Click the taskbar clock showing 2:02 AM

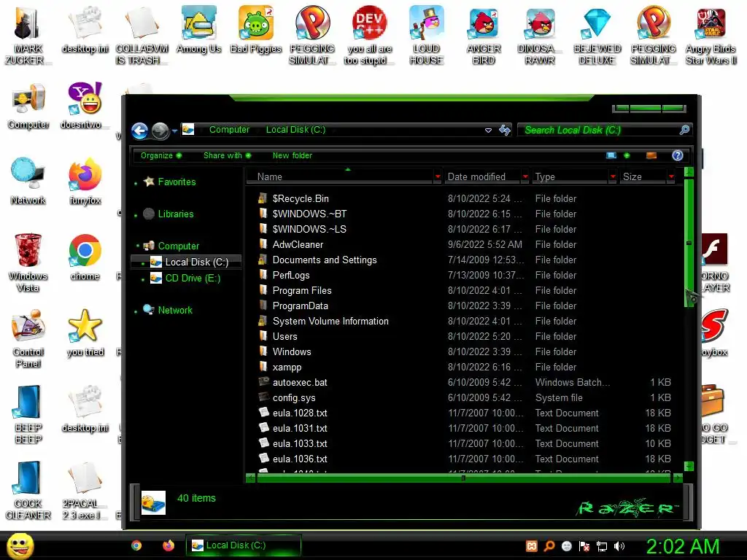click(682, 546)
